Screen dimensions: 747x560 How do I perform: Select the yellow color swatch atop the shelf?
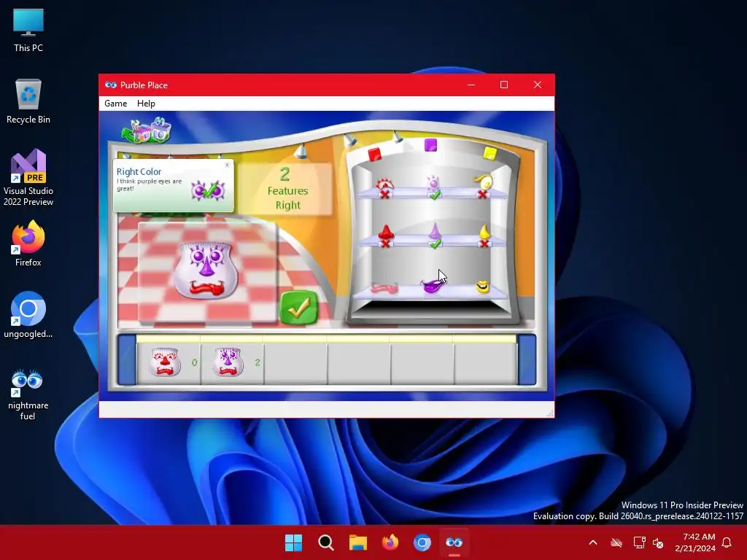pyautogui.click(x=489, y=153)
